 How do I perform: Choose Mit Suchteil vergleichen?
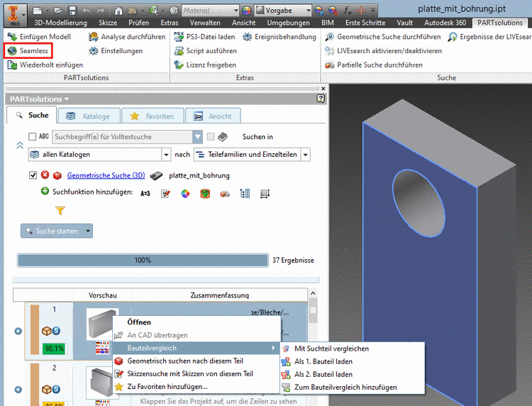tap(353, 349)
